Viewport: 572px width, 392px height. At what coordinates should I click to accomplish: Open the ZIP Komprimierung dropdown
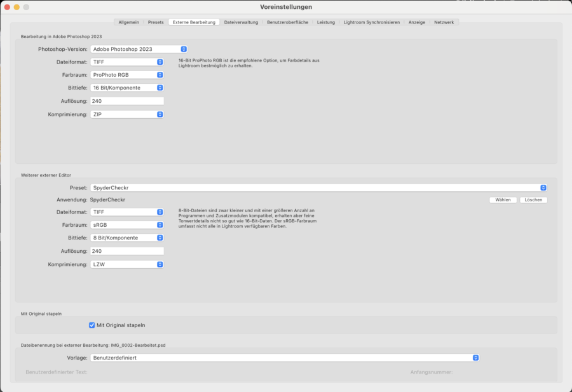click(x=126, y=114)
